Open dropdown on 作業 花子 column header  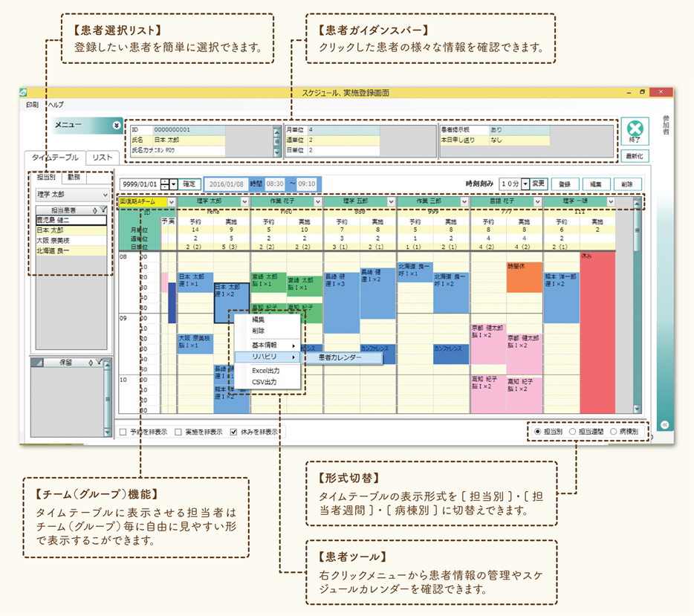318,202
